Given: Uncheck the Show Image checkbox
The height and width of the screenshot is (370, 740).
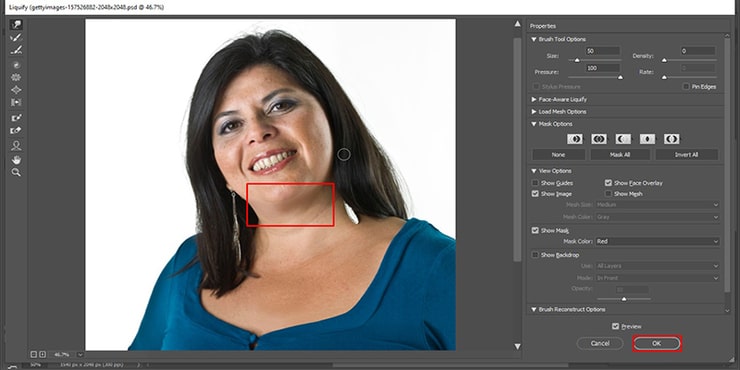Looking at the screenshot, I should coord(535,193).
